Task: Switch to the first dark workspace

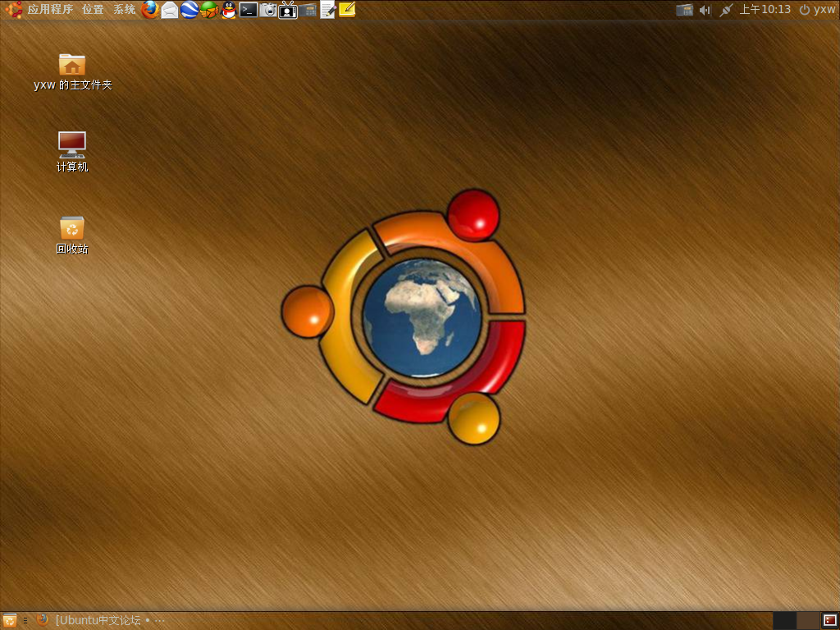Action: 784,621
